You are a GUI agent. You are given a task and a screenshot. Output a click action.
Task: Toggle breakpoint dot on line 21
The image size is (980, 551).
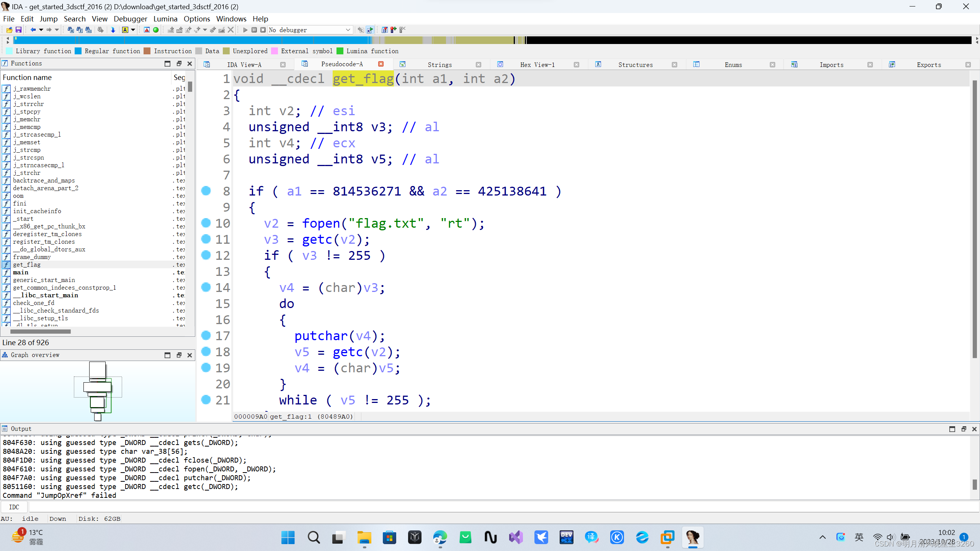pyautogui.click(x=206, y=399)
